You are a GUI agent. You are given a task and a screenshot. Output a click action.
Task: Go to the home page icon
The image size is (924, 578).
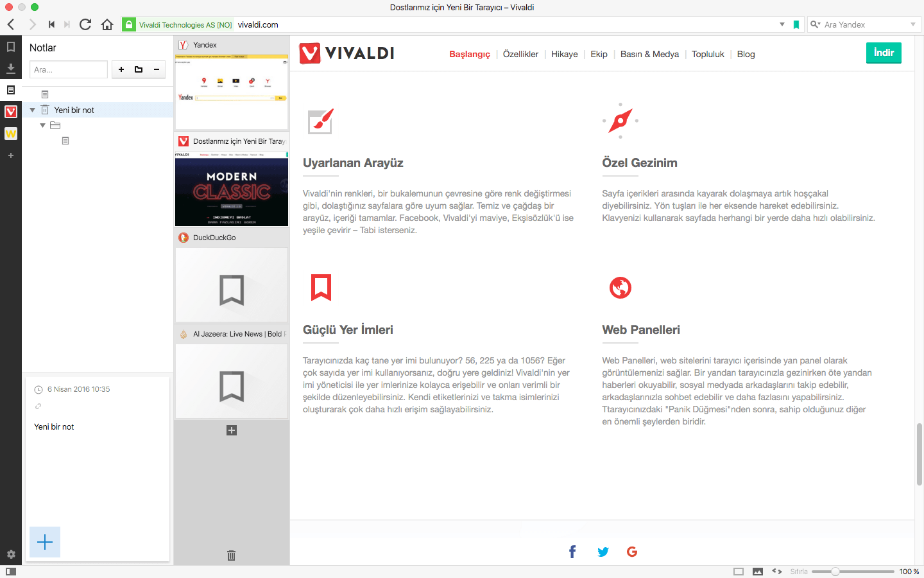(x=107, y=24)
